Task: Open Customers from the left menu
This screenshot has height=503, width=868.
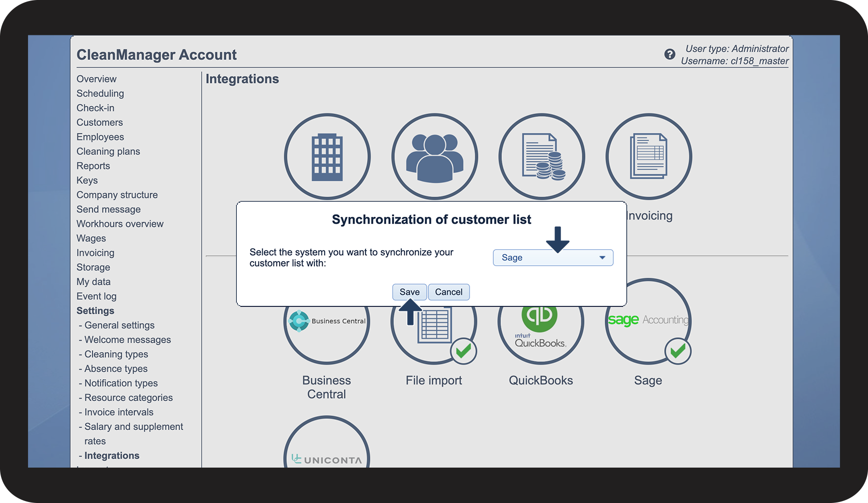Action: (x=100, y=122)
